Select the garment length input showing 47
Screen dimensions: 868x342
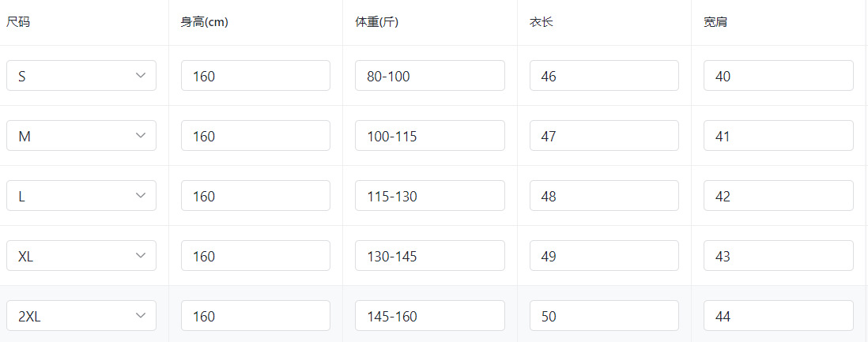point(604,136)
